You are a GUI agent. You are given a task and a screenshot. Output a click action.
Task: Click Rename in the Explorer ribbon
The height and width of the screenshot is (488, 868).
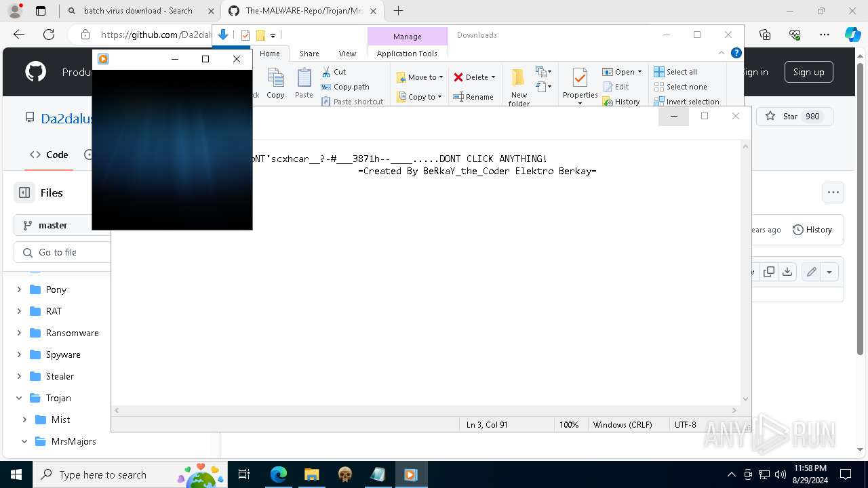click(473, 97)
